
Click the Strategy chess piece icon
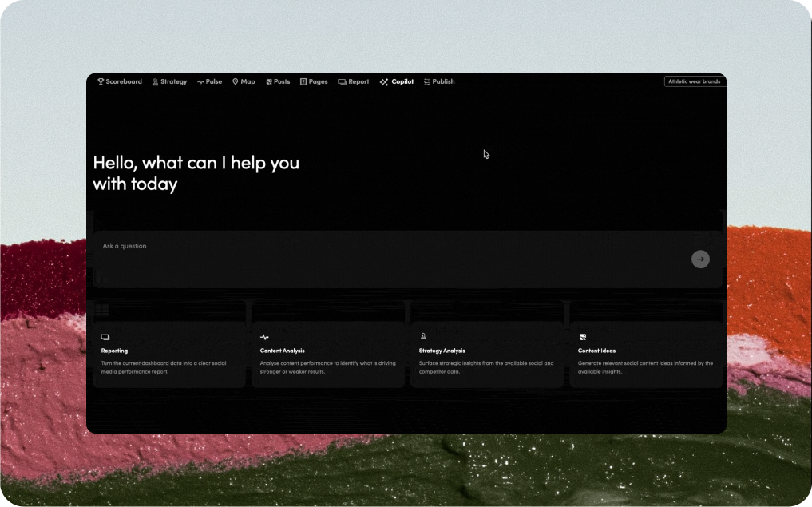pos(156,81)
